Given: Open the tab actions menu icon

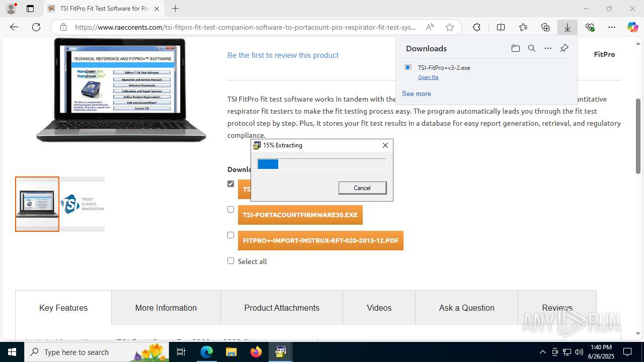Looking at the screenshot, I should (x=30, y=9).
